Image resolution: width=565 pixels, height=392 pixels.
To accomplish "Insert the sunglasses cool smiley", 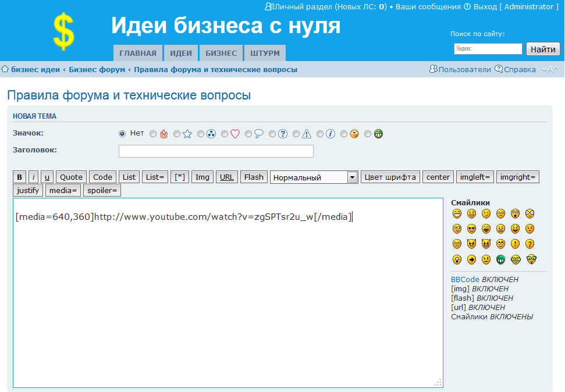I will tap(471, 229).
